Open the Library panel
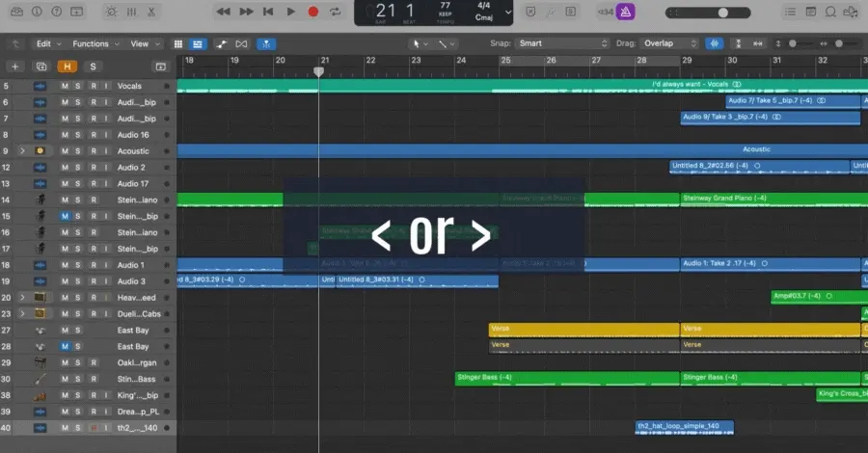The width and height of the screenshot is (868, 453). pyautogui.click(x=17, y=12)
